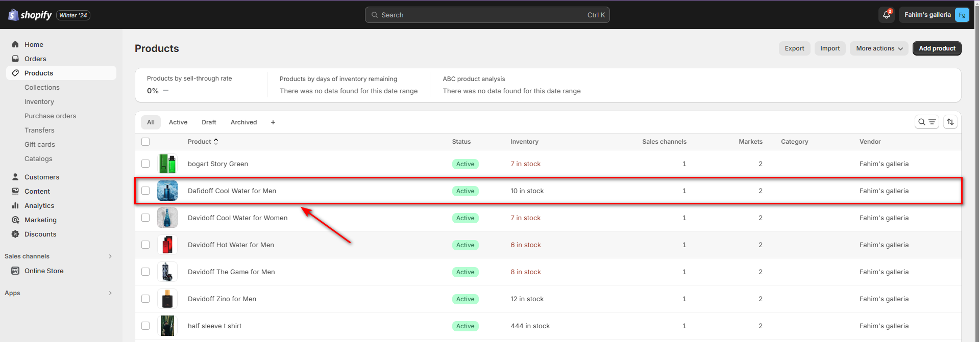The height and width of the screenshot is (342, 980).
Task: Open Transfers in the sidebar
Action: click(39, 130)
